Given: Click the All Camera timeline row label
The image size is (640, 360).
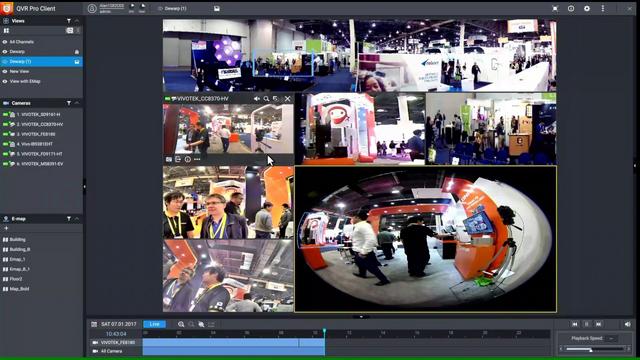Looking at the screenshot, I should [111, 351].
